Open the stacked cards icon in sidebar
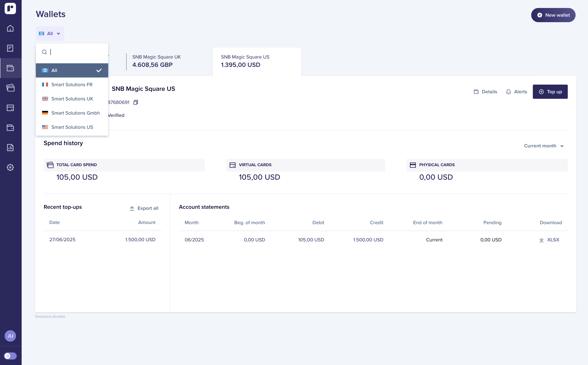This screenshot has height=365, width=588. click(x=10, y=88)
